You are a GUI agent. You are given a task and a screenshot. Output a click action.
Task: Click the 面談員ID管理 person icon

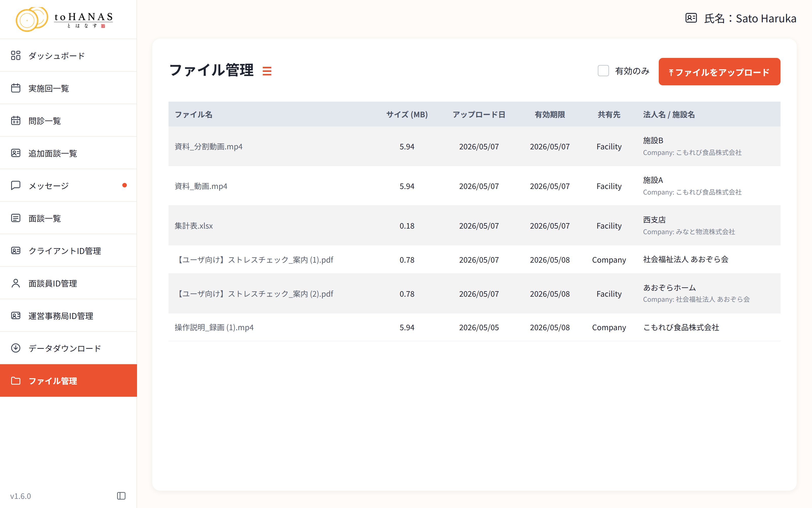pyautogui.click(x=16, y=283)
